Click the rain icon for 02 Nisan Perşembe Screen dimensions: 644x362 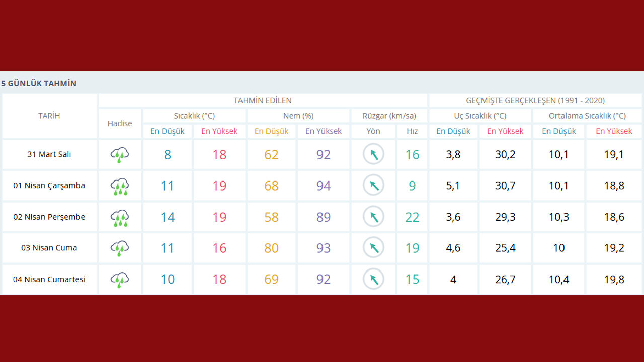coord(120,218)
